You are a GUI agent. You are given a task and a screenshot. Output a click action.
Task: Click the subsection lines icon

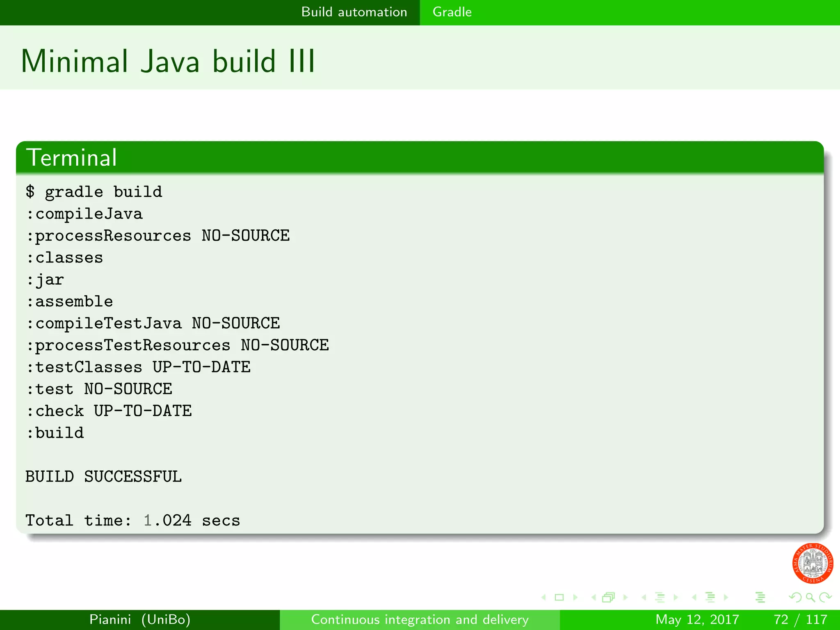[660, 598]
